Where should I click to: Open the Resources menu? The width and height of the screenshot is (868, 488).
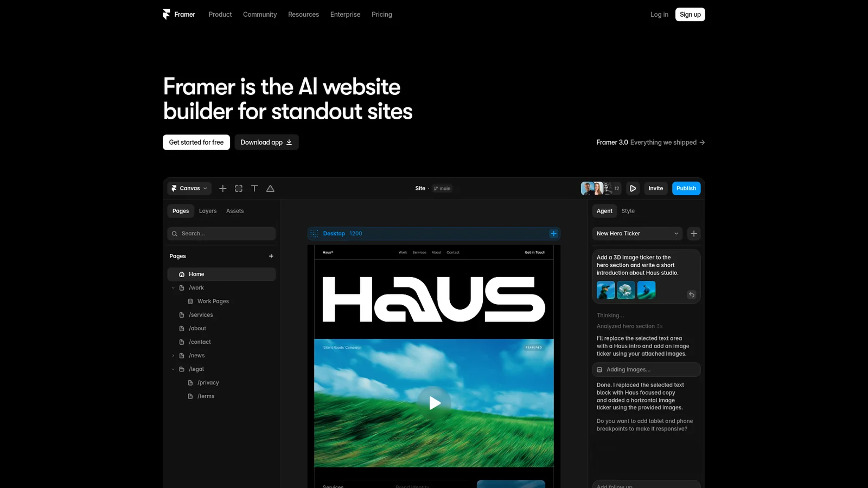303,15
